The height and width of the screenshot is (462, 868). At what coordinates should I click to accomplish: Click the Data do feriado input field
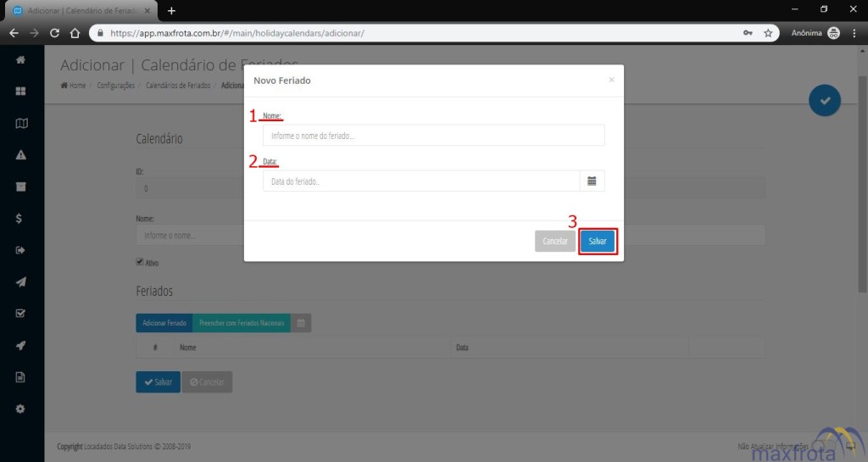(420, 181)
